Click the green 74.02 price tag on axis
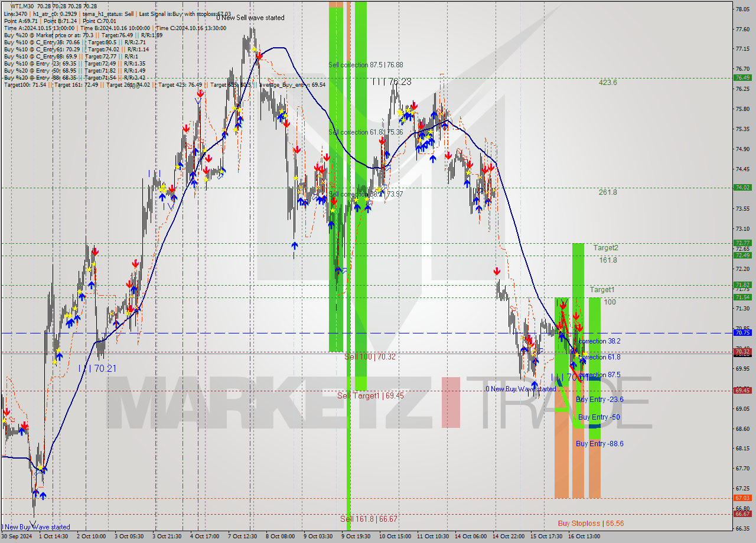This screenshot has height=543, width=756. pyautogui.click(x=742, y=187)
